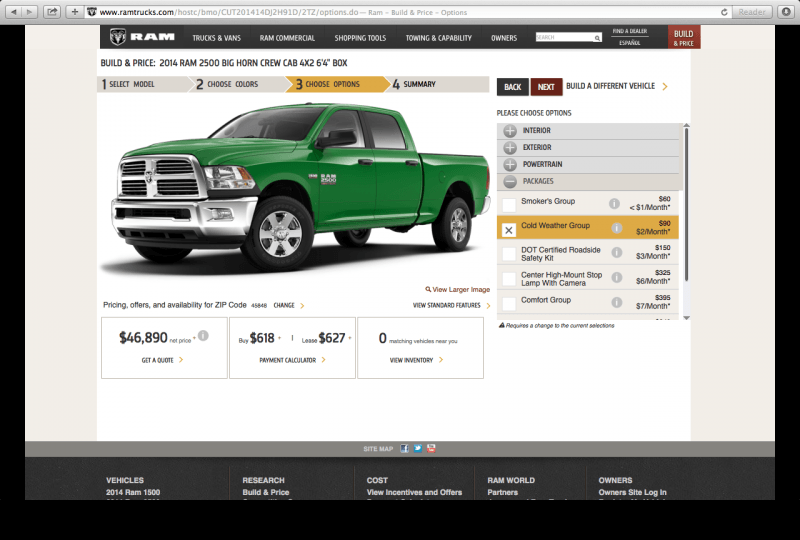Open the Payment Calculator link

[292, 360]
